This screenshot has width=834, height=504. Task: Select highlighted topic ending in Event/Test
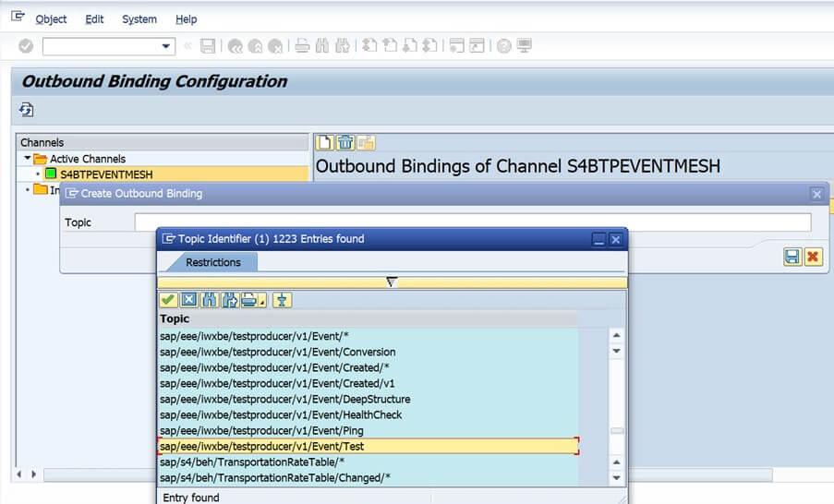[x=368, y=446]
